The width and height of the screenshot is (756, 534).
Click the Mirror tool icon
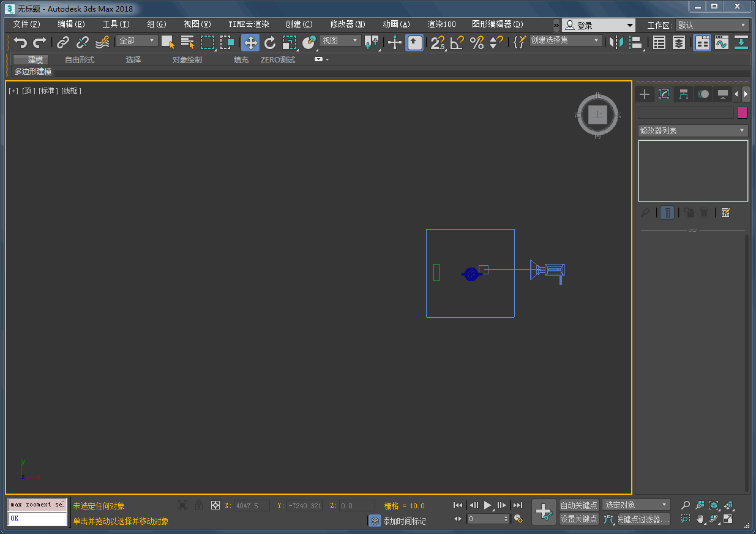point(616,42)
